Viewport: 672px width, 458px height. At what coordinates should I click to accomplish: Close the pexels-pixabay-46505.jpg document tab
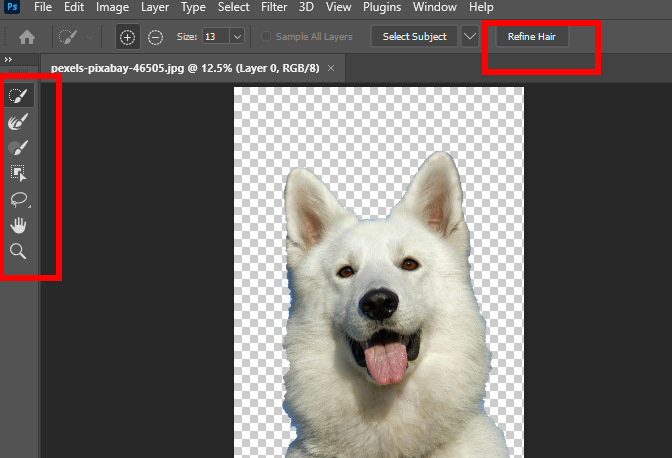coord(331,68)
